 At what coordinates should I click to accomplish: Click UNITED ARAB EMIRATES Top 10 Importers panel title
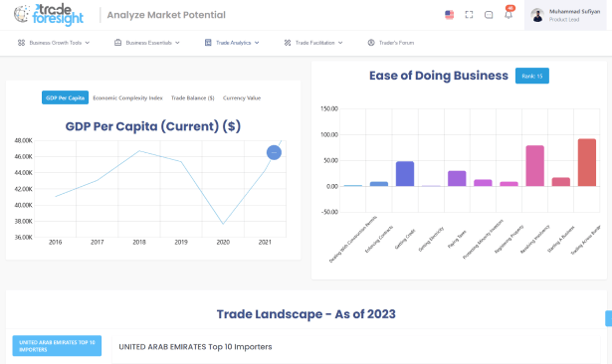(x=195, y=347)
